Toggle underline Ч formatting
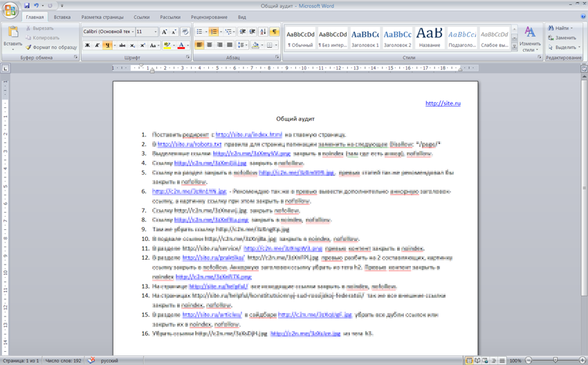The width and height of the screenshot is (588, 365). click(x=107, y=45)
